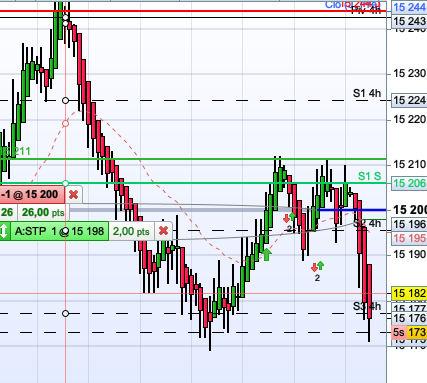Click the 15 244 blue price tag

point(409,7)
